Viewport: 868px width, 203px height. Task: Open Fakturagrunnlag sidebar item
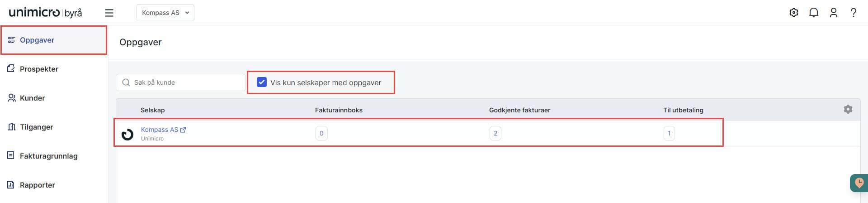click(42, 156)
